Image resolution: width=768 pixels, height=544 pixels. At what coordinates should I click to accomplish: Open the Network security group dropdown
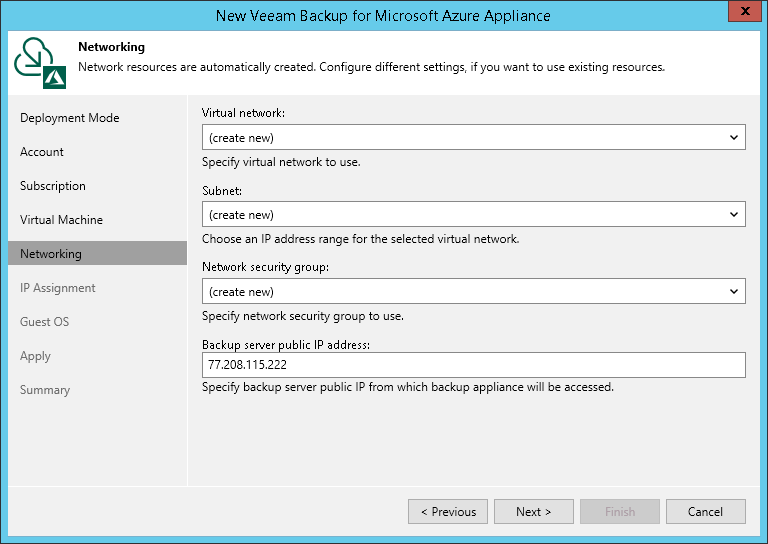coord(474,291)
